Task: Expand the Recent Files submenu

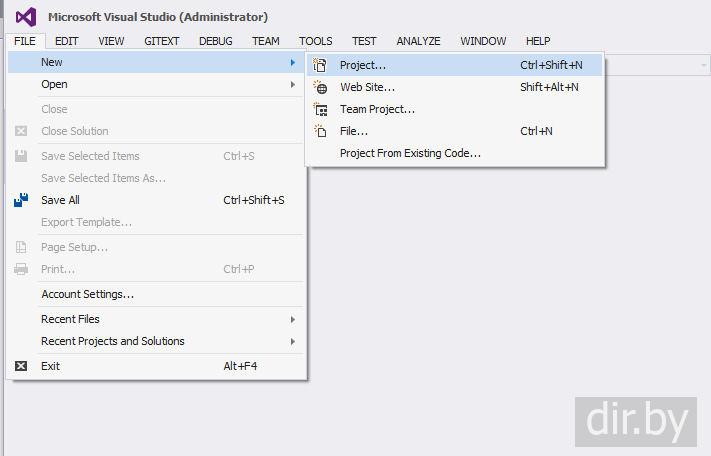Action: point(293,319)
